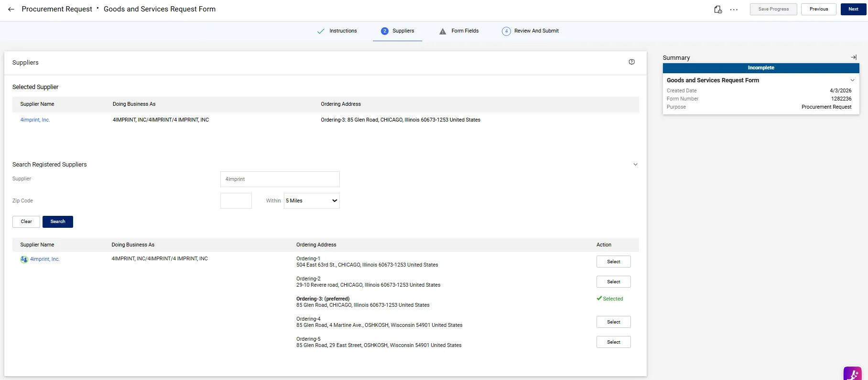This screenshot has height=380, width=868.
Task: Click into the Supplier search field
Action: pyautogui.click(x=280, y=179)
